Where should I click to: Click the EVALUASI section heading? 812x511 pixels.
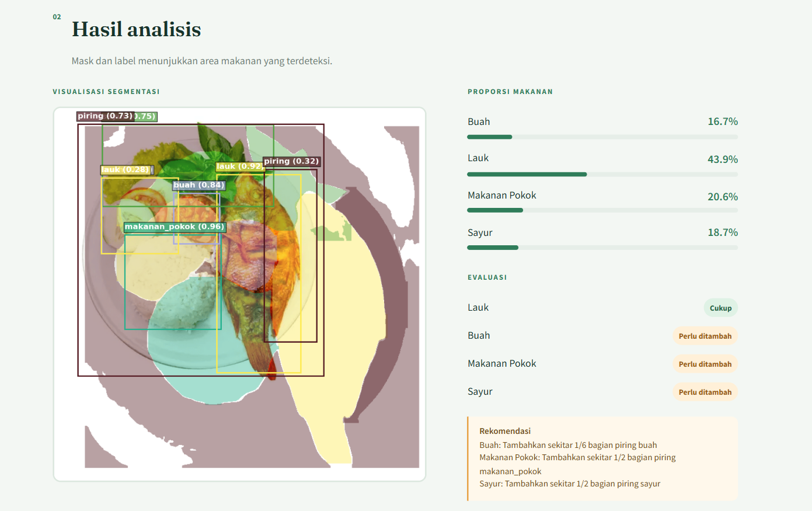click(x=487, y=277)
